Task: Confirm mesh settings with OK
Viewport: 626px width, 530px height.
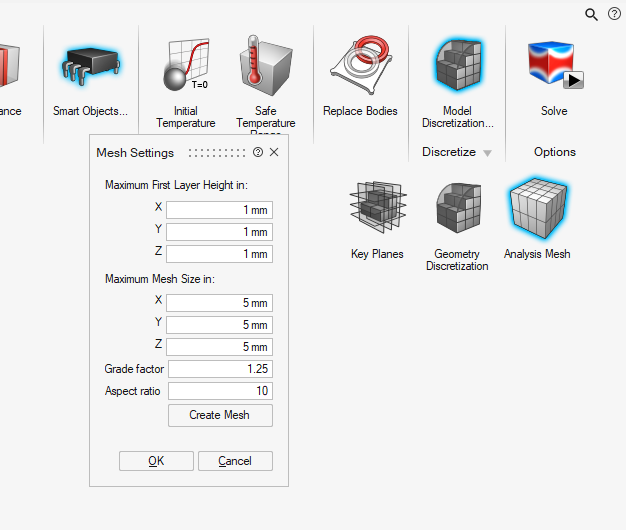Action: click(x=156, y=461)
